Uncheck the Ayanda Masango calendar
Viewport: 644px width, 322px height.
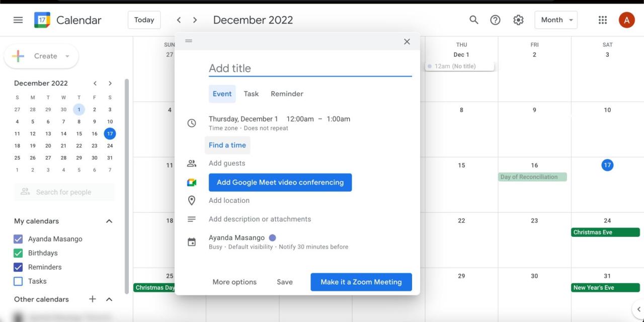point(18,239)
